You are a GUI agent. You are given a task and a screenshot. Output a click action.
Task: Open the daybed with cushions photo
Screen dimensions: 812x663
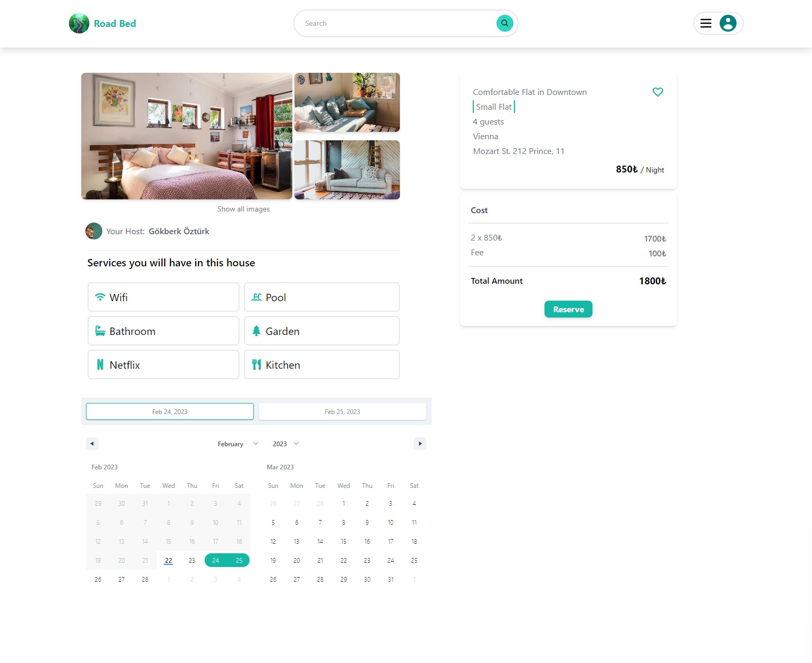coord(347,102)
